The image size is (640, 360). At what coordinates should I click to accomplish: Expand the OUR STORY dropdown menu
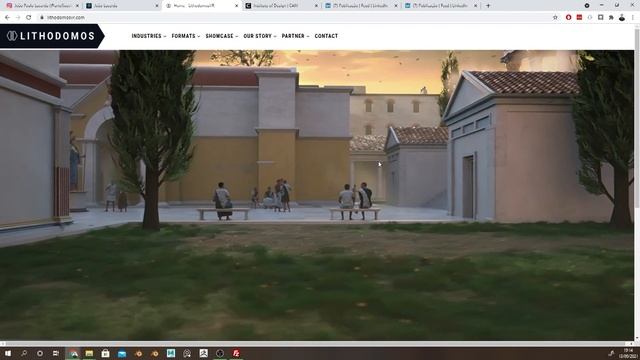260,36
